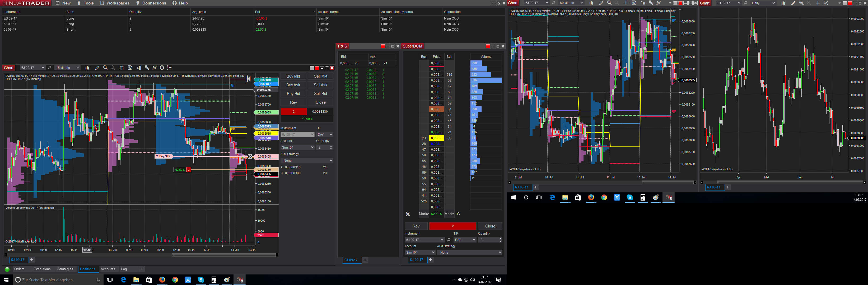The width and height of the screenshot is (868, 285).
Task: Click the green connection status indicator
Action: 7,269
